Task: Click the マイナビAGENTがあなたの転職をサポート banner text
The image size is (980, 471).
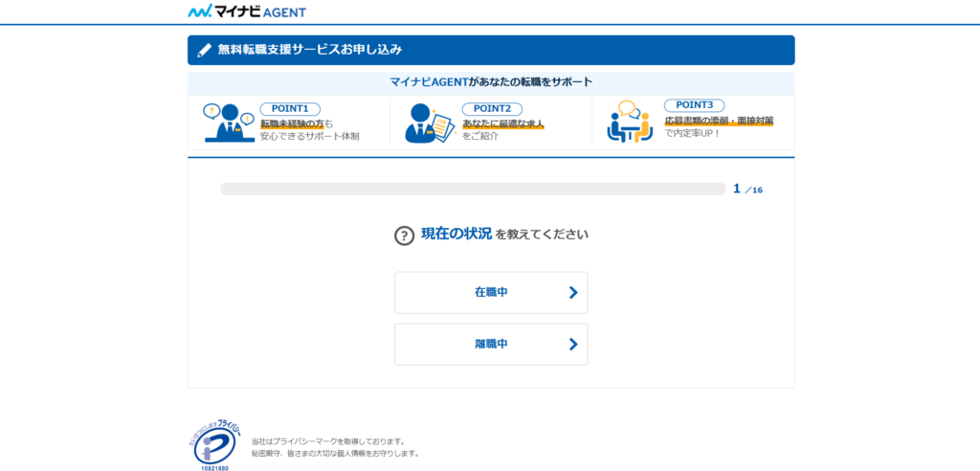Action: (491, 82)
